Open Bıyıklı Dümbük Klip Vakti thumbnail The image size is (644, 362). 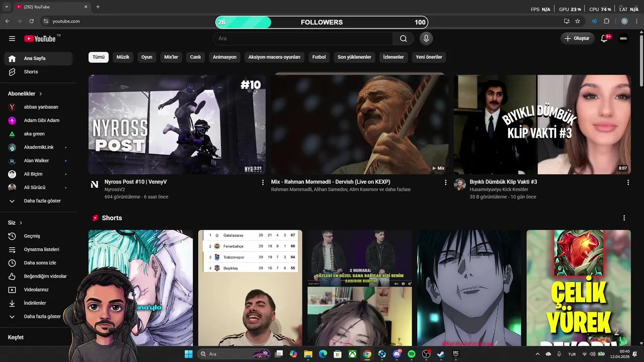(542, 124)
